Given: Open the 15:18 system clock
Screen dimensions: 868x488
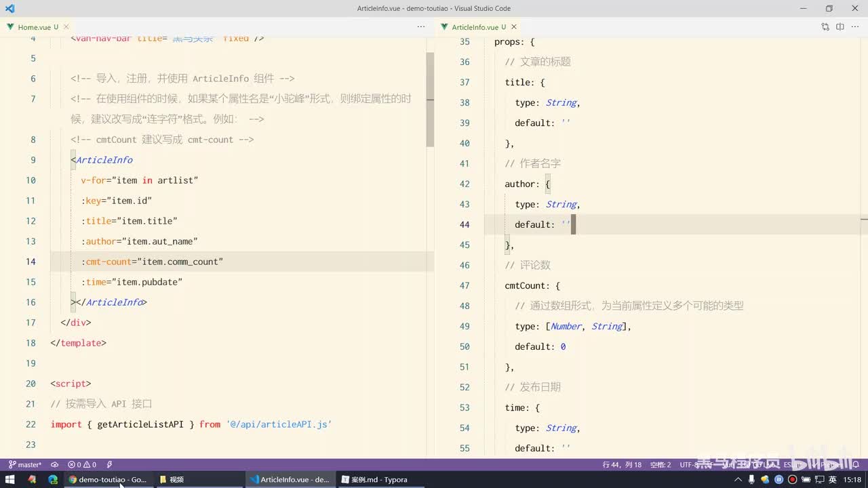Looking at the screenshot, I should coord(852,479).
